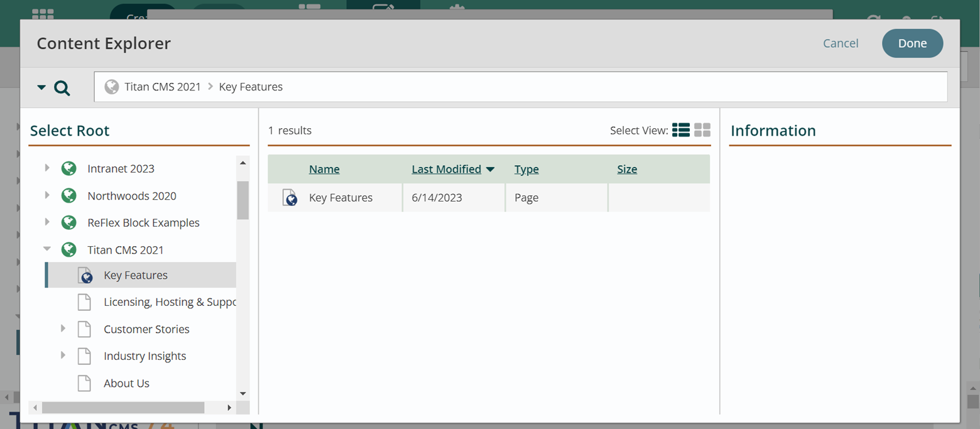
Task: Expand the Industry Insights node
Action: pos(63,356)
